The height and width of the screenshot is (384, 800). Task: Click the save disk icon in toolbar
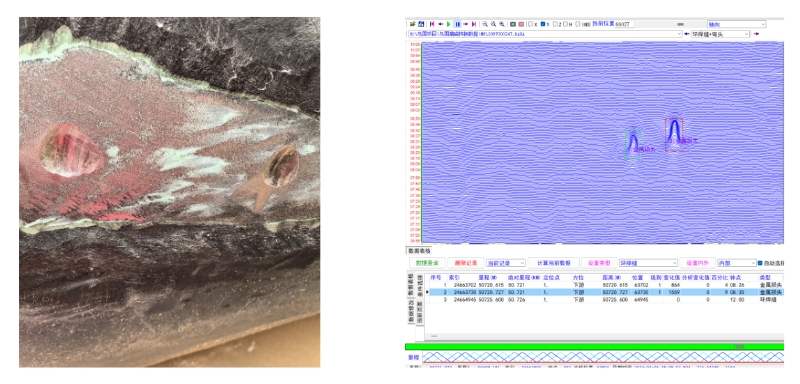(421, 24)
